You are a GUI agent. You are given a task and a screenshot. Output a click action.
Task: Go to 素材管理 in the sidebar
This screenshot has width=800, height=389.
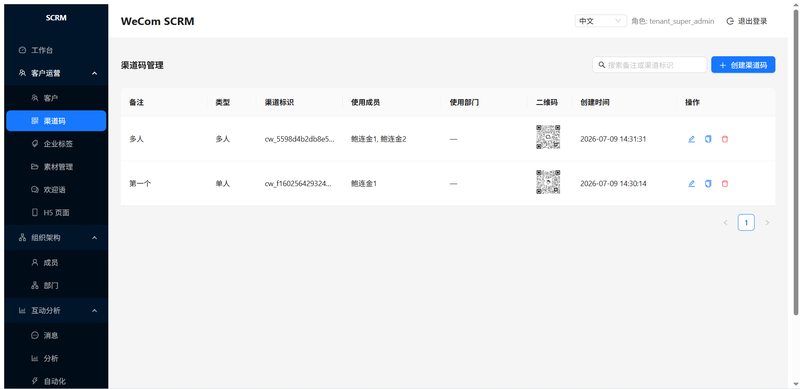pos(56,167)
